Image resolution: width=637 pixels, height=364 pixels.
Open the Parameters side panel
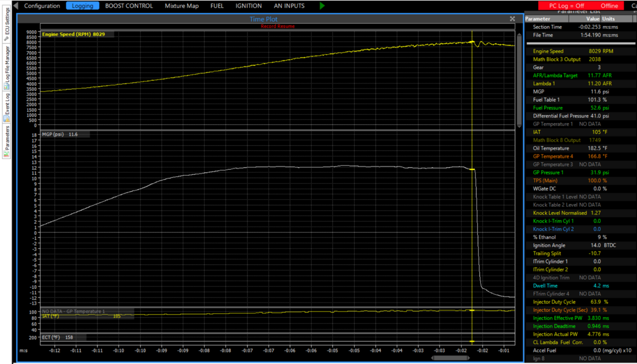coord(7,141)
